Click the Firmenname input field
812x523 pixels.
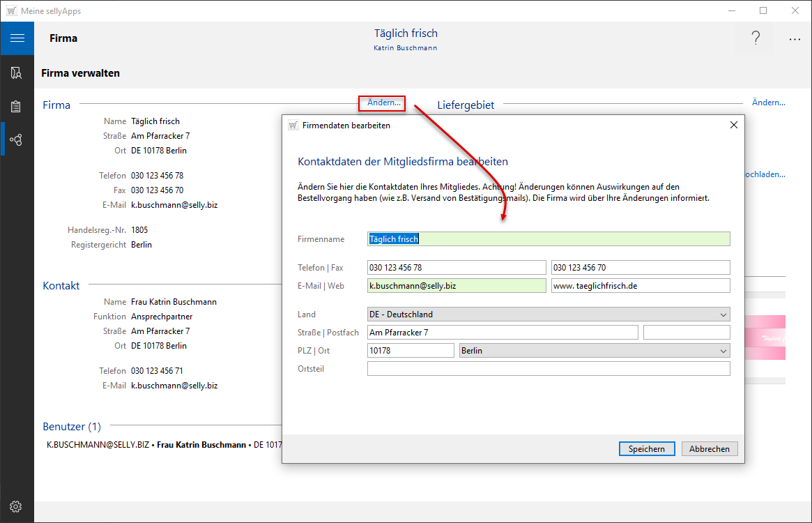tap(549, 239)
